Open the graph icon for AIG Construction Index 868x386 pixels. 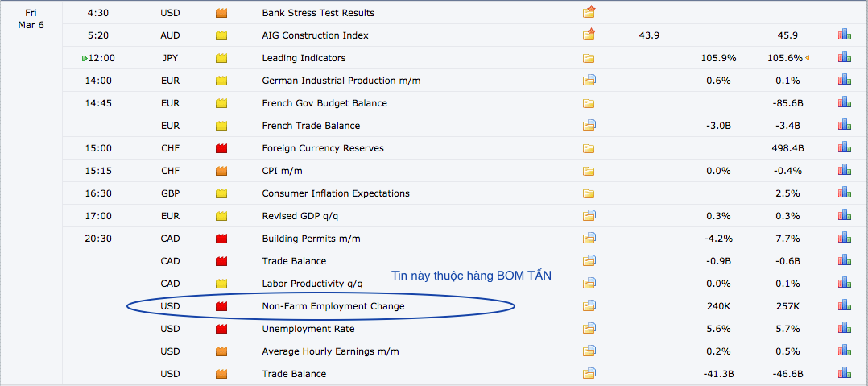point(844,35)
